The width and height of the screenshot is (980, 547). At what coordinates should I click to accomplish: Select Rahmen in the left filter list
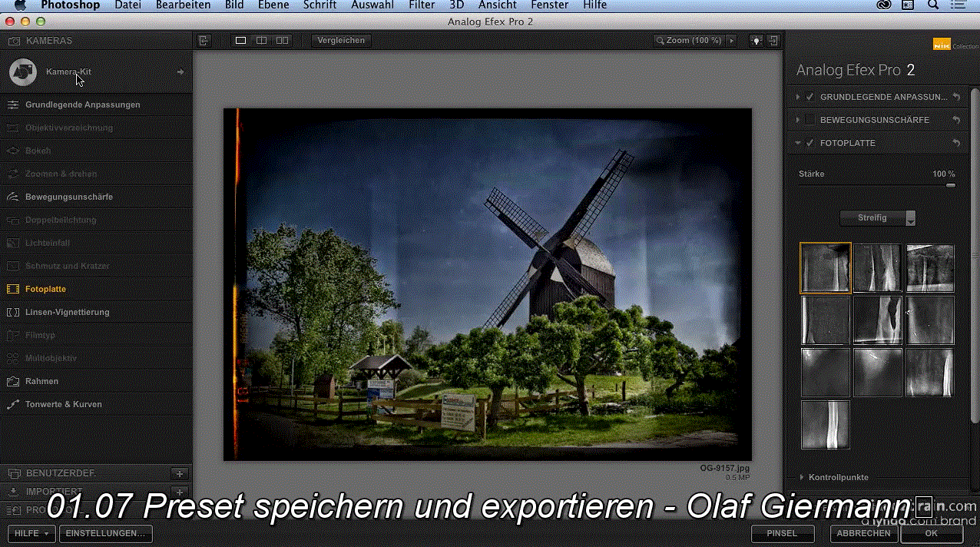click(96, 381)
